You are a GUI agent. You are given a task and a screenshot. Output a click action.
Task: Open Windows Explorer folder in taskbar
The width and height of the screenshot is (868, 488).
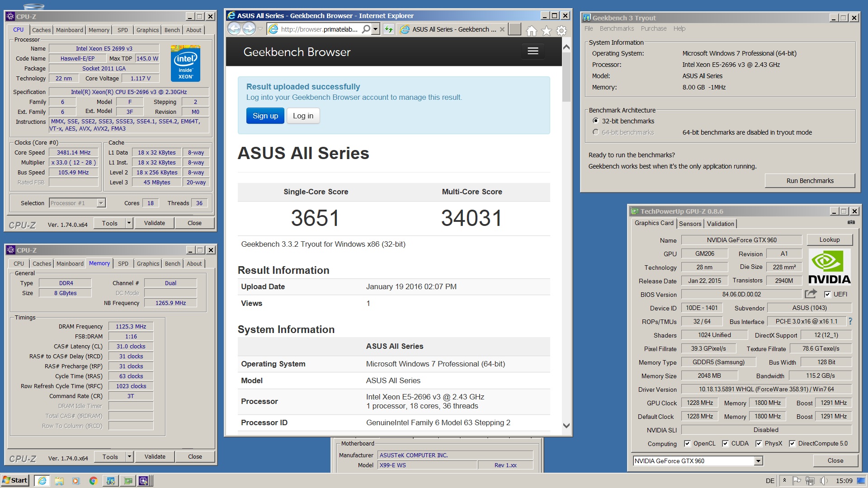coord(59,481)
